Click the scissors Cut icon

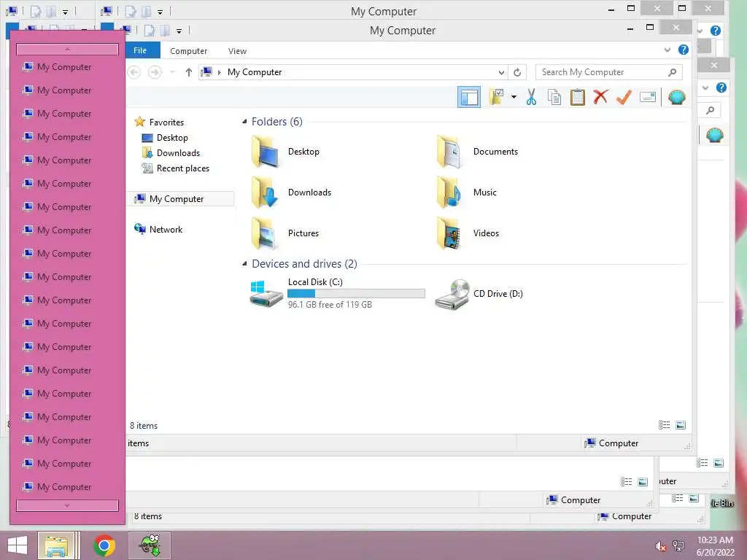pos(531,97)
